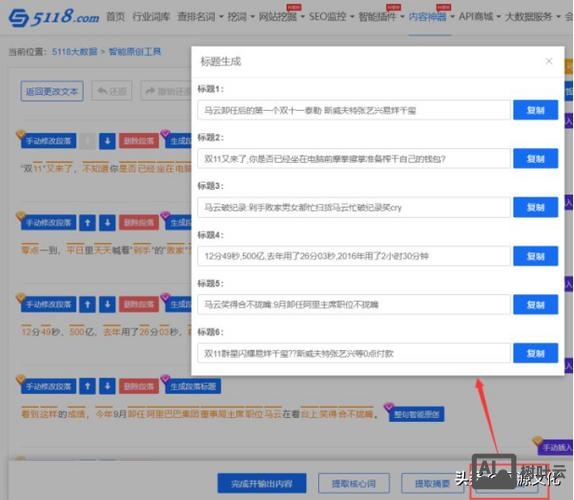Click the red delete button for 零点一到 paragraph

(139, 223)
